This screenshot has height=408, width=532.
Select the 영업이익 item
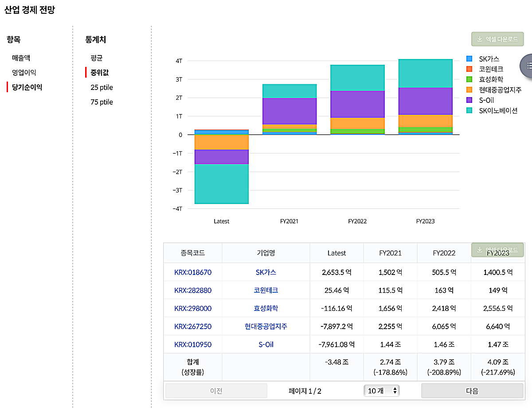pyautogui.click(x=24, y=72)
